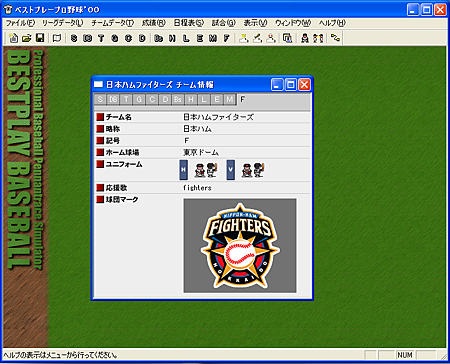Switch to D tab in team info window

(x=165, y=99)
